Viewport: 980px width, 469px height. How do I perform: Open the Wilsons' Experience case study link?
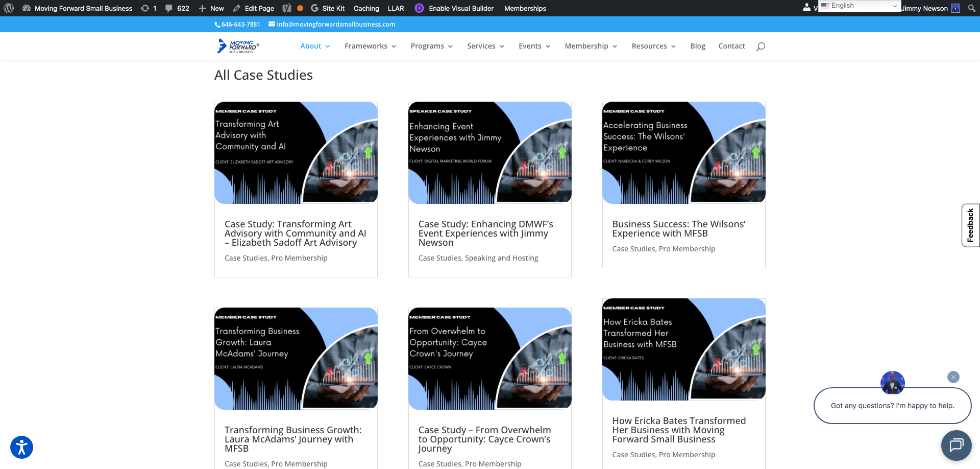pos(679,228)
